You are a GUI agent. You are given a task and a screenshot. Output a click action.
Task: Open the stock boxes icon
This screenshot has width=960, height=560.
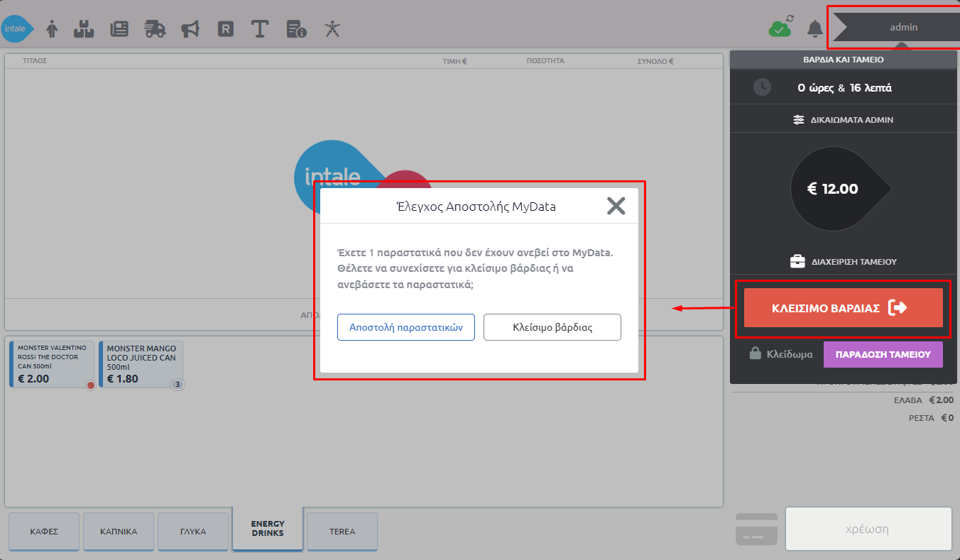(x=84, y=28)
